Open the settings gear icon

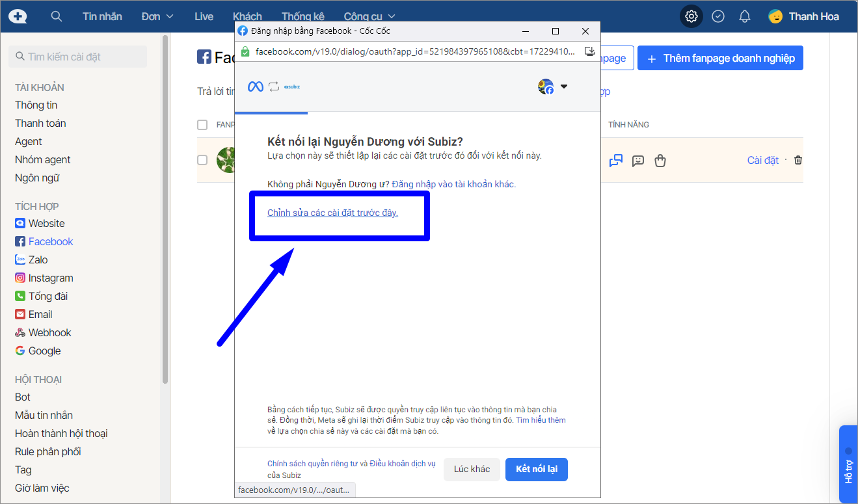click(x=691, y=16)
